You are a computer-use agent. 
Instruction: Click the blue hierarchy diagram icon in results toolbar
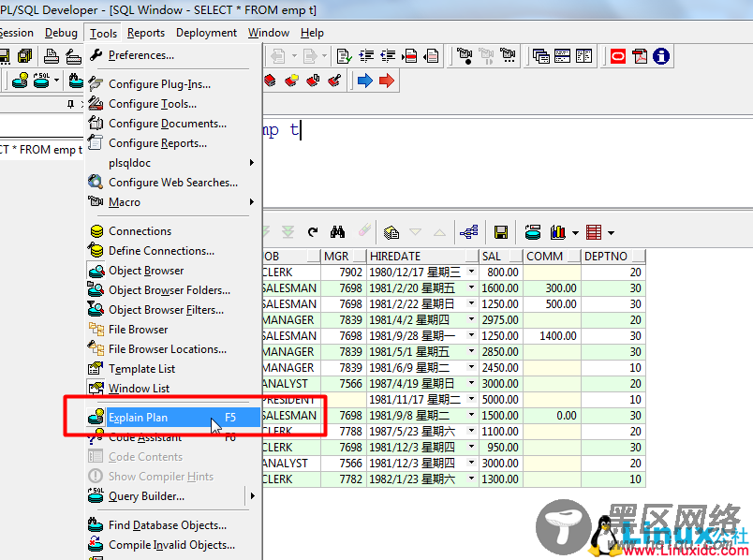[468, 232]
